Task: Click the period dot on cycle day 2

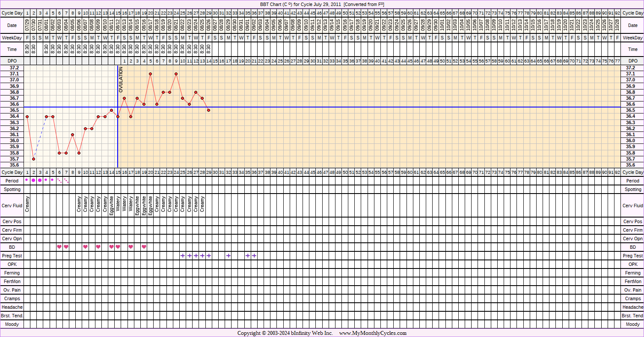Action: click(x=33, y=180)
